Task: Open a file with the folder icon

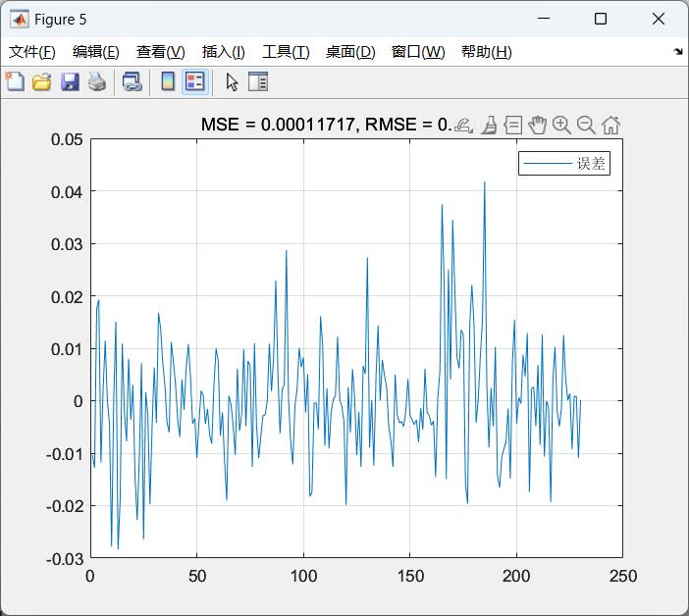Action: point(41,82)
